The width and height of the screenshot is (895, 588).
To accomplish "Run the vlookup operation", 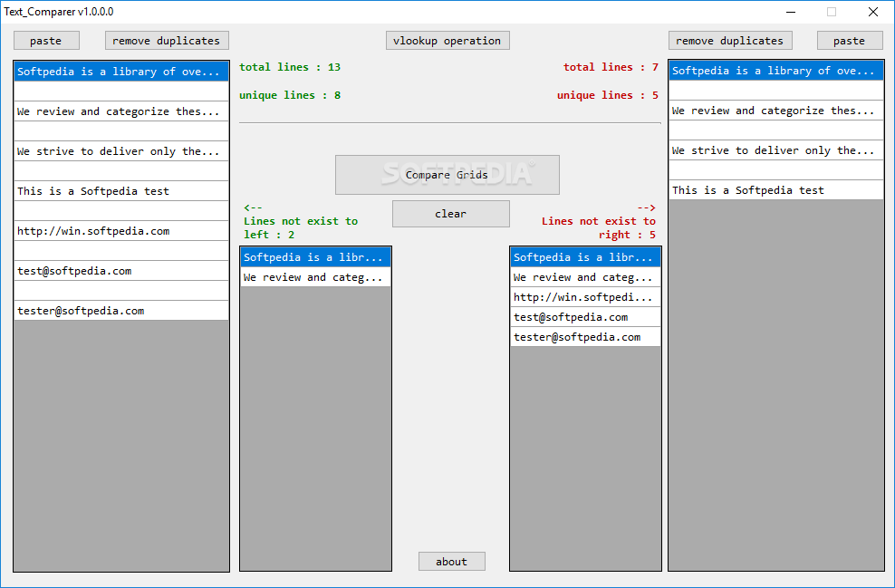I will click(x=447, y=41).
